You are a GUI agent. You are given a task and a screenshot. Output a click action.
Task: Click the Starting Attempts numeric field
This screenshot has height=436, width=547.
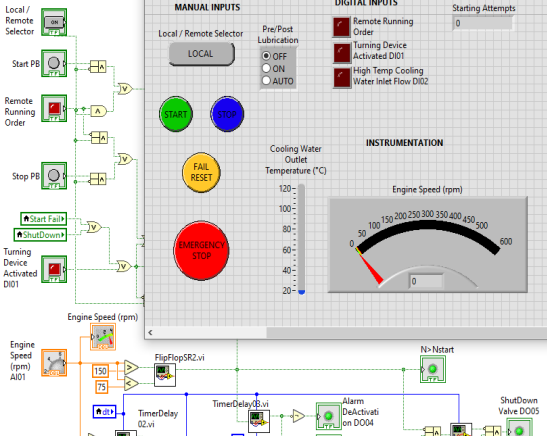483,23
